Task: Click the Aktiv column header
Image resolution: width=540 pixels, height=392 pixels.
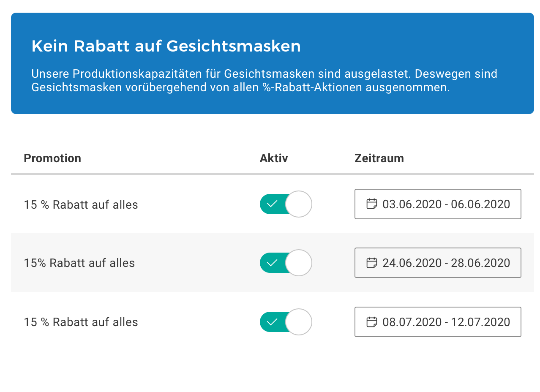Action: pos(273,158)
